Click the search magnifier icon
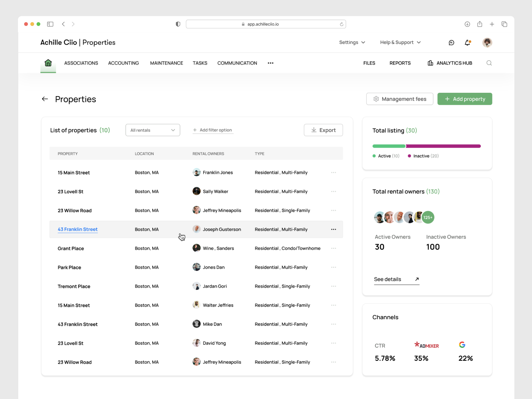 489,63
